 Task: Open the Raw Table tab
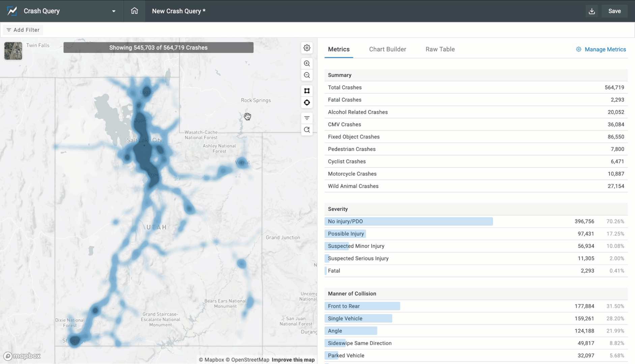pyautogui.click(x=440, y=49)
